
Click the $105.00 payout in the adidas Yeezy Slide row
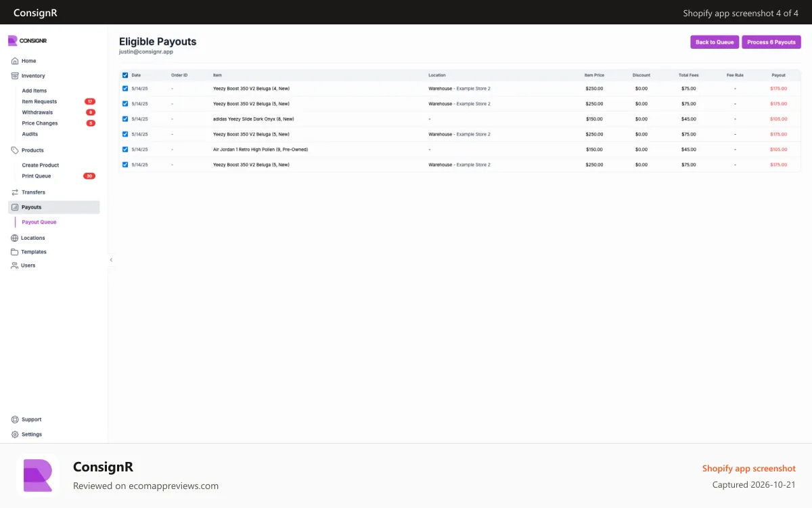click(779, 119)
